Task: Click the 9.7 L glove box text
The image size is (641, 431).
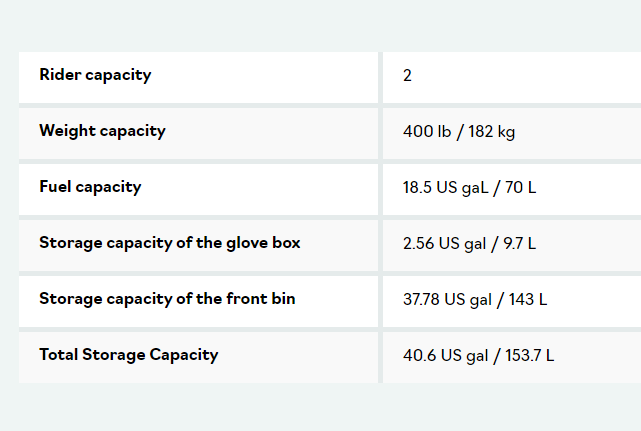Action: tap(518, 244)
